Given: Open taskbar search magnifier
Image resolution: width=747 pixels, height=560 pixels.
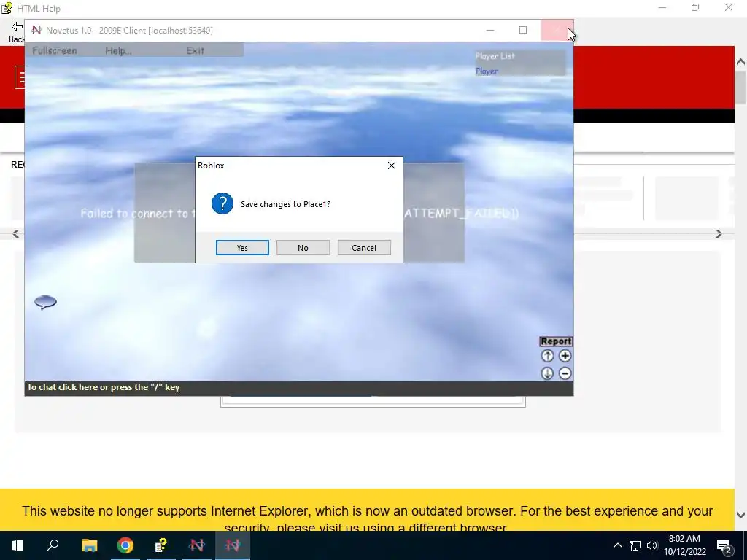Looking at the screenshot, I should [x=53, y=545].
